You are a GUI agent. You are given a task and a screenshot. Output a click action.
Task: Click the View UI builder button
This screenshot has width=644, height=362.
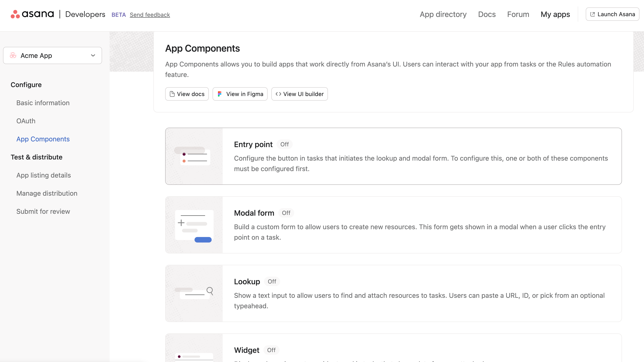coord(299,94)
